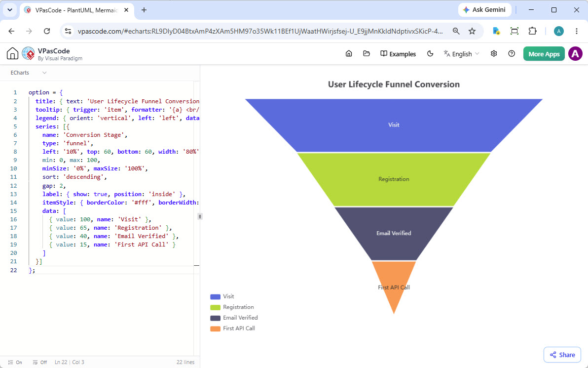Viewport: 588px width, 368px height.
Task: Click the 22 lines status text
Action: [185, 363]
